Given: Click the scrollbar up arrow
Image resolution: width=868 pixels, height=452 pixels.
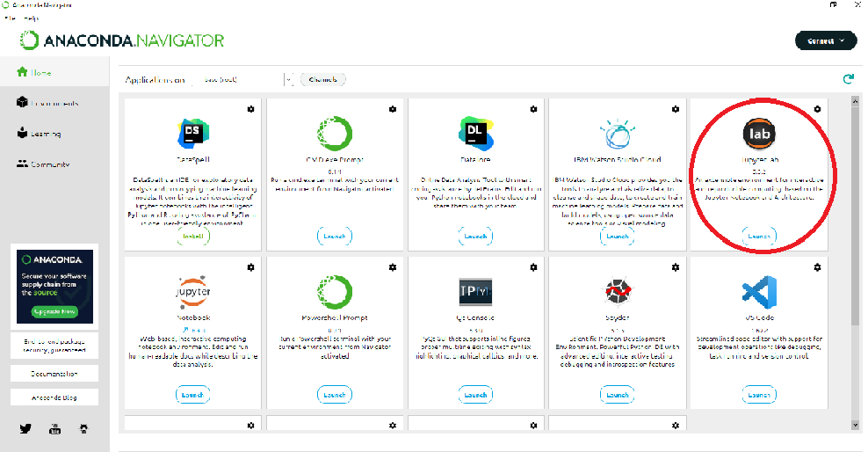Looking at the screenshot, I should coord(855,102).
